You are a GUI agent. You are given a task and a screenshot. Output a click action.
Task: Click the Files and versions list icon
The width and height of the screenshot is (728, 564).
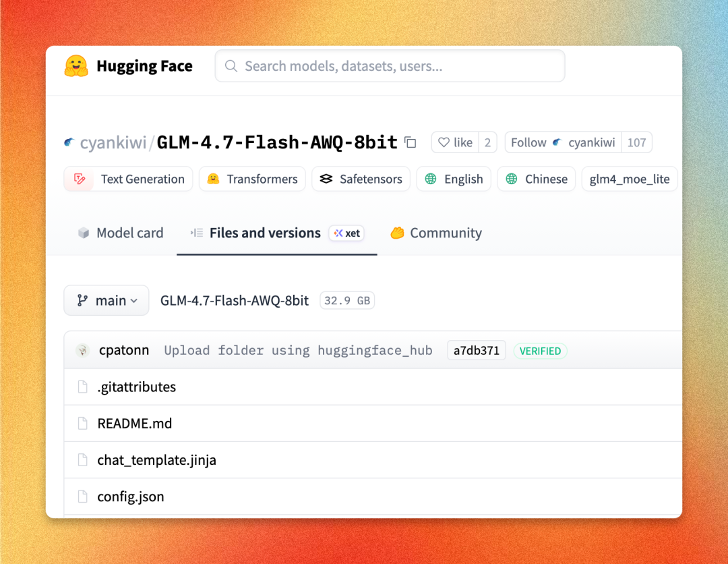click(x=197, y=233)
